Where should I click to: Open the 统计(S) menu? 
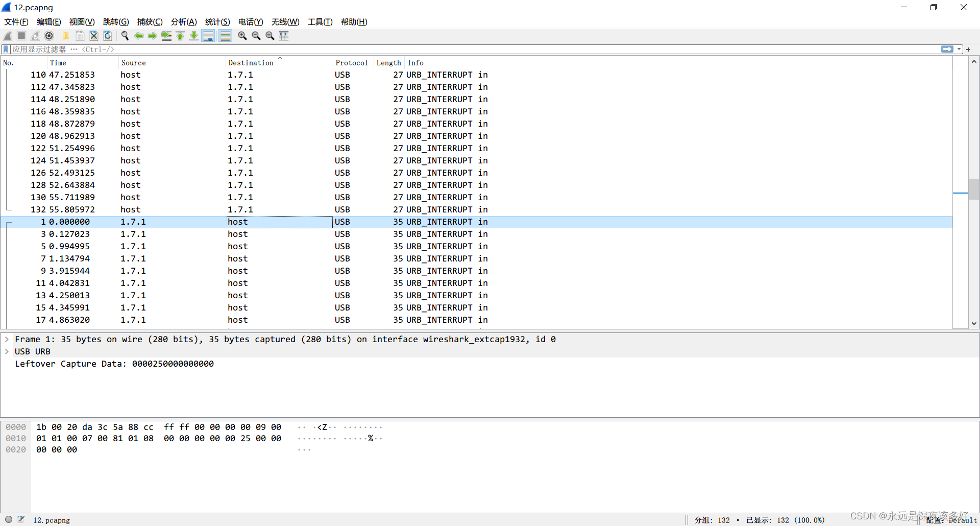pos(217,22)
